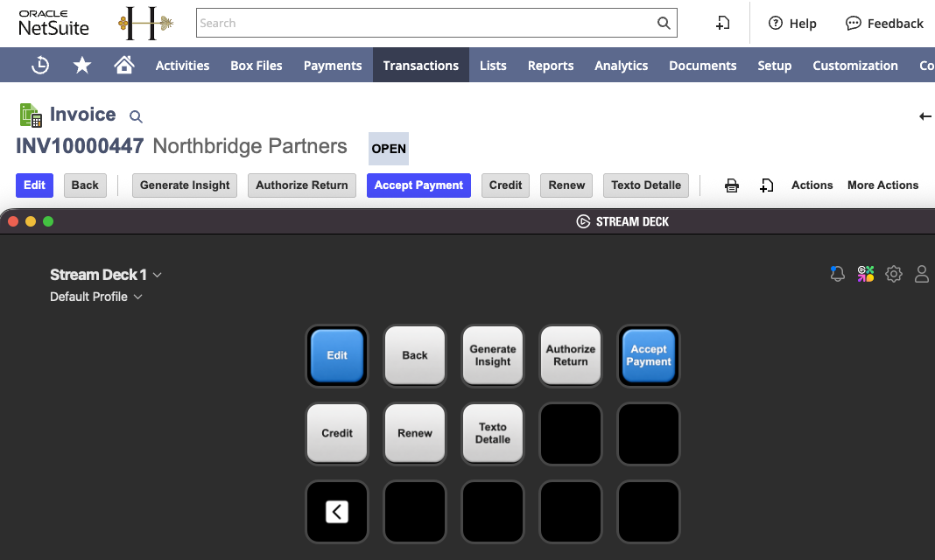This screenshot has height=560, width=935.
Task: Click the new-note icon next to printer
Action: click(766, 185)
